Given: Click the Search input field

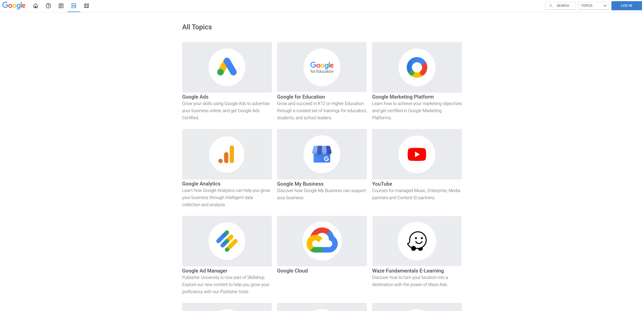Looking at the screenshot, I should (561, 6).
